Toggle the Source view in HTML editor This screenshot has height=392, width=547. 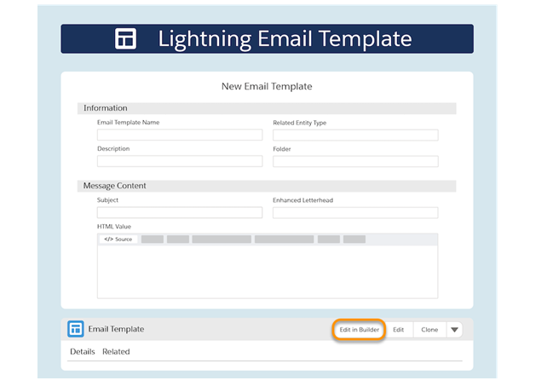[x=118, y=239]
